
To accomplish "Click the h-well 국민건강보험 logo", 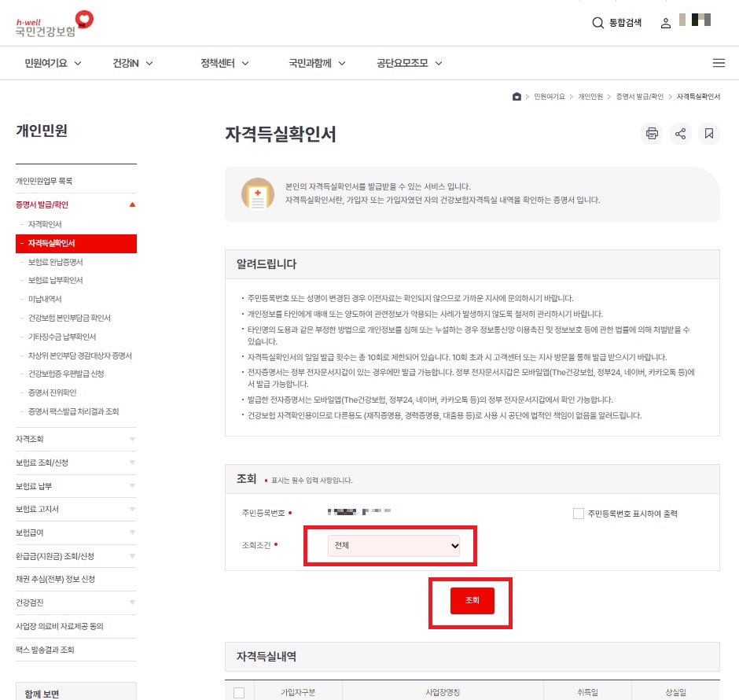I will pos(51,22).
